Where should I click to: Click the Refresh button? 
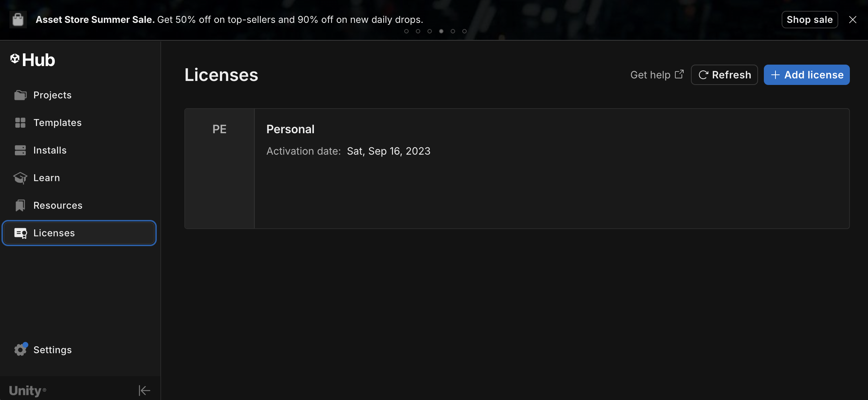click(724, 75)
